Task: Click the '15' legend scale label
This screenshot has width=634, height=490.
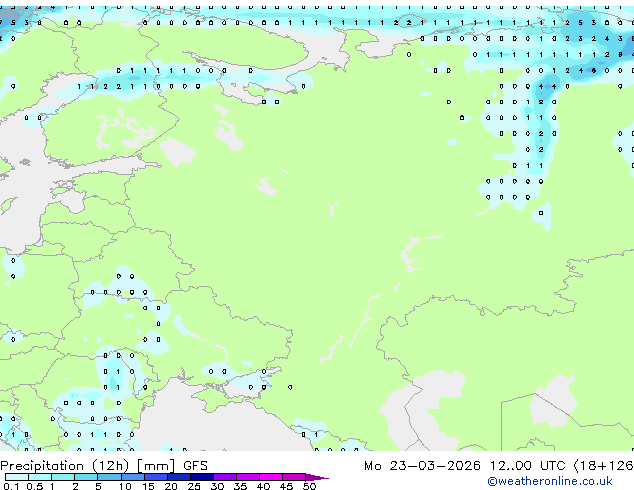Action: [148, 486]
